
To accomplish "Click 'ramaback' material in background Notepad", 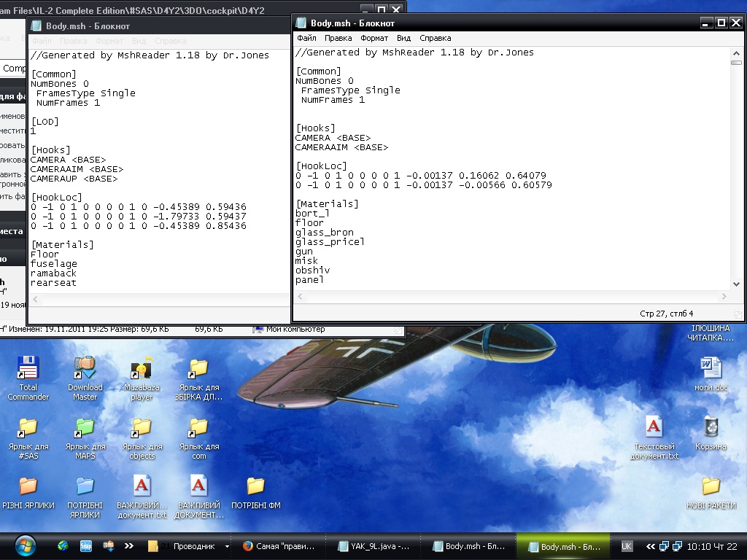I will pyautogui.click(x=53, y=273).
